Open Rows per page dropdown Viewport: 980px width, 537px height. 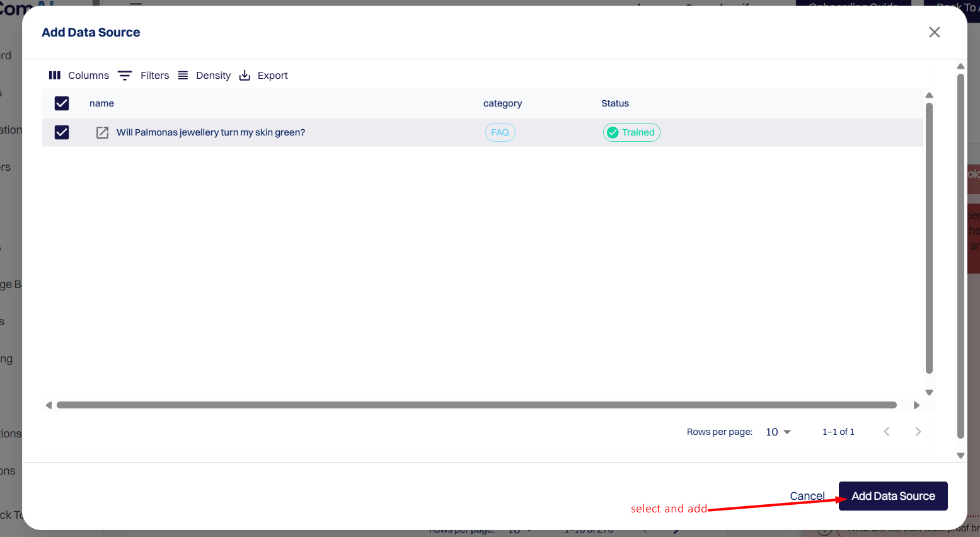[x=778, y=432]
